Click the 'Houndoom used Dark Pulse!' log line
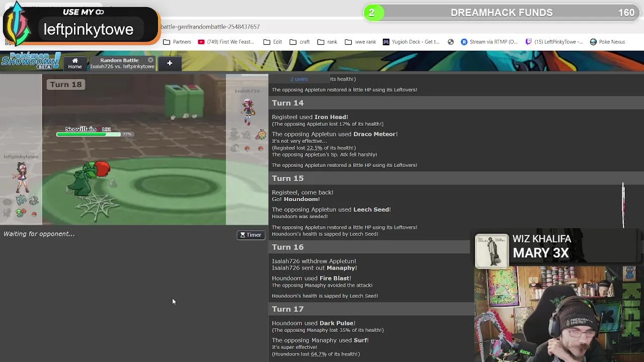 click(313, 323)
